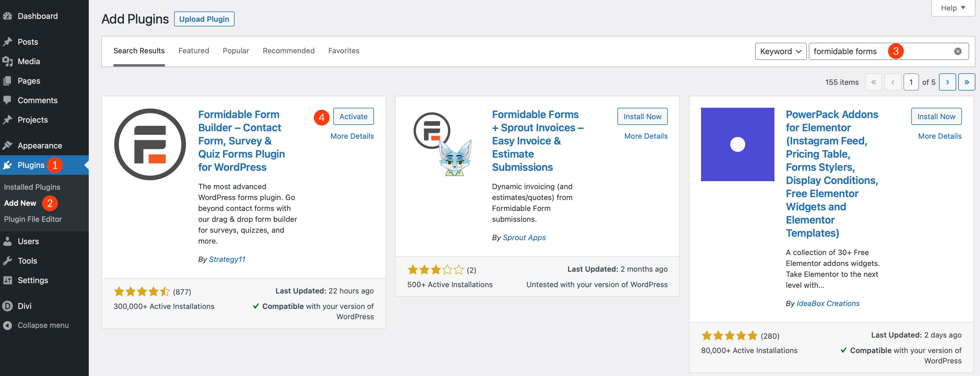This screenshot has height=376, width=980.
Task: Clear the search field with the X icon
Action: (958, 51)
